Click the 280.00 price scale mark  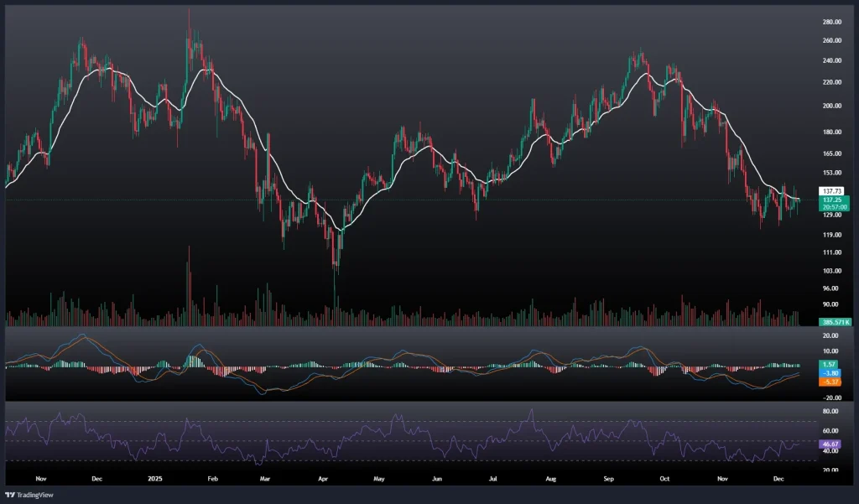[832, 22]
